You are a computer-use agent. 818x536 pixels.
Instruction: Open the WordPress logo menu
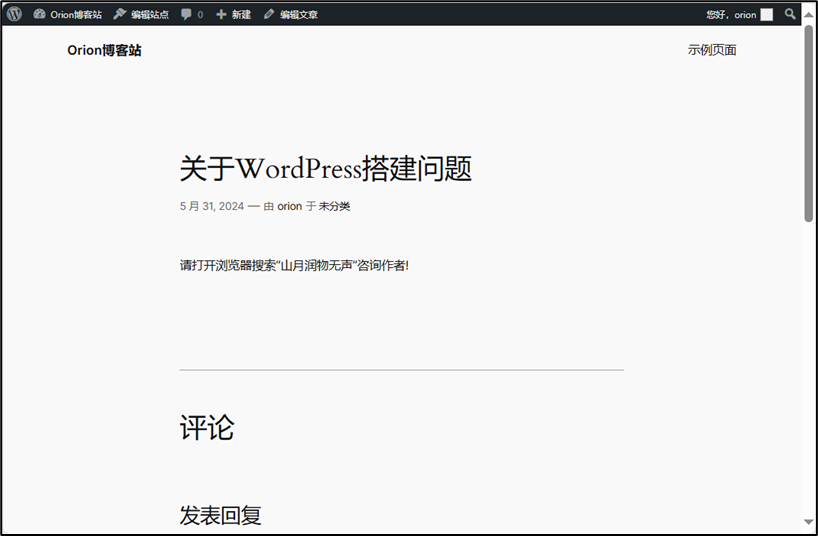(14, 14)
